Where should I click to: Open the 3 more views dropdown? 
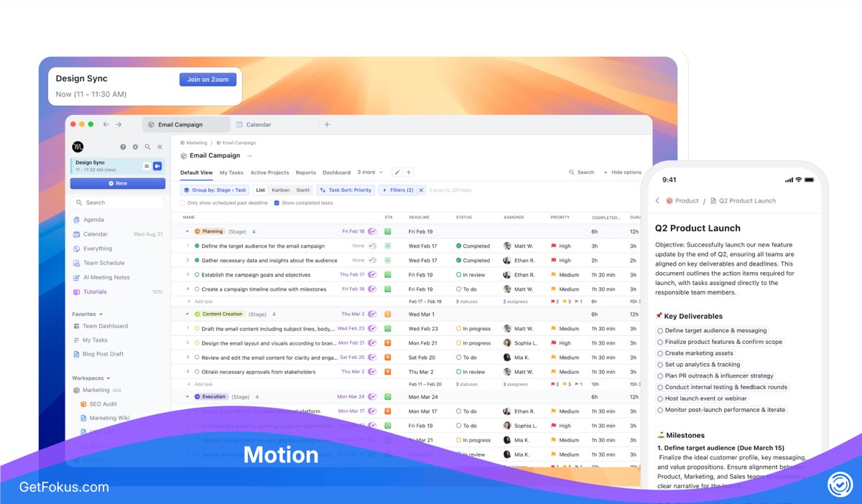coord(369,172)
